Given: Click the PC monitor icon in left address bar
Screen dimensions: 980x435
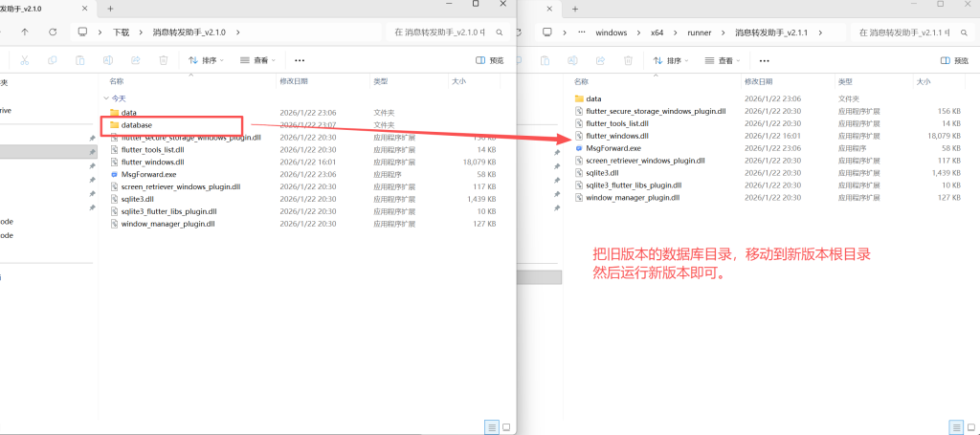Looking at the screenshot, I should click(82, 32).
